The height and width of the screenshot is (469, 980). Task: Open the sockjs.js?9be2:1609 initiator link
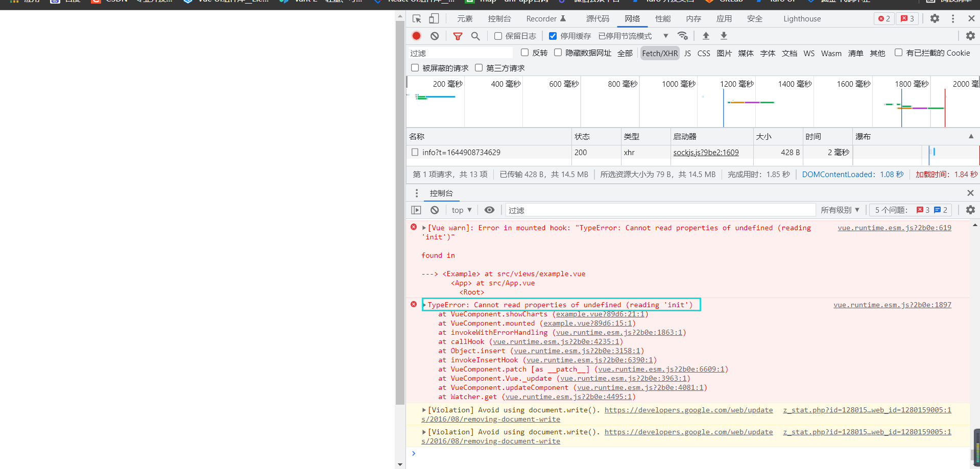tap(706, 152)
